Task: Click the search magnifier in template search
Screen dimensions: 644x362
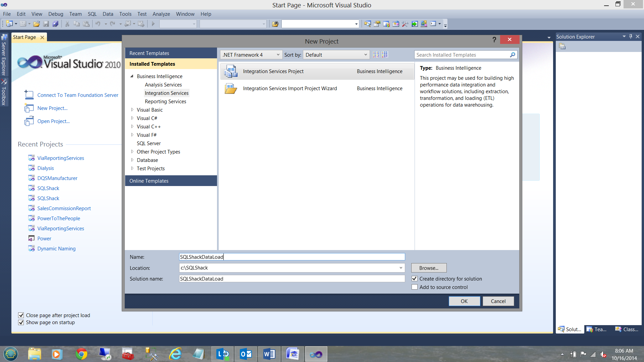Action: coord(512,55)
